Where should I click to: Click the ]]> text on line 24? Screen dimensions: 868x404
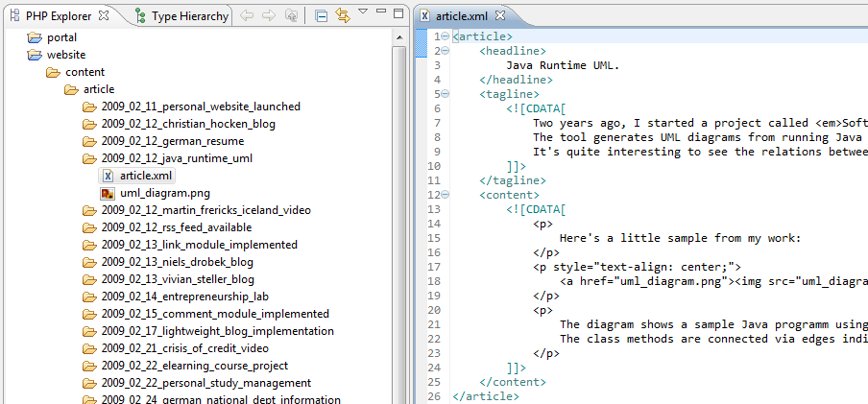[516, 368]
